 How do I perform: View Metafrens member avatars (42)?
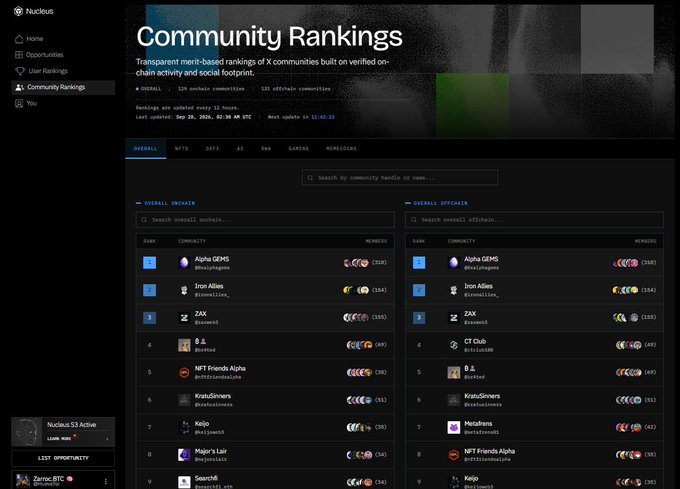pyautogui.click(x=628, y=427)
